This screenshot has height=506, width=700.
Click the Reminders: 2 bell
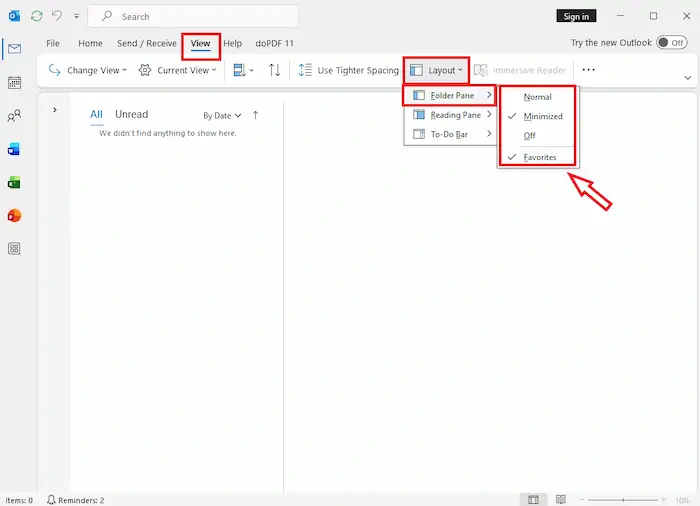click(75, 500)
